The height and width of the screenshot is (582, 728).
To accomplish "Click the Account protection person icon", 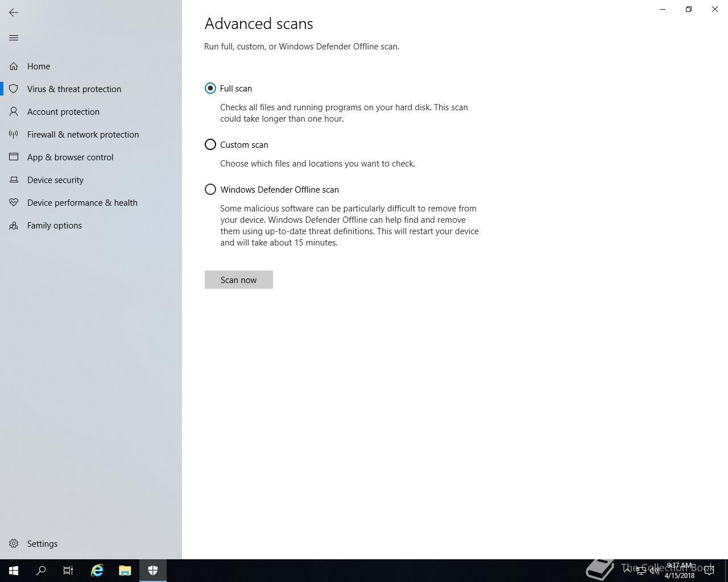I will 14,112.
